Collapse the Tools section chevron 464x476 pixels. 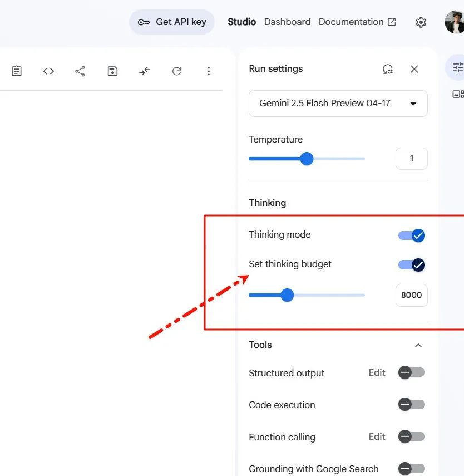click(x=418, y=345)
